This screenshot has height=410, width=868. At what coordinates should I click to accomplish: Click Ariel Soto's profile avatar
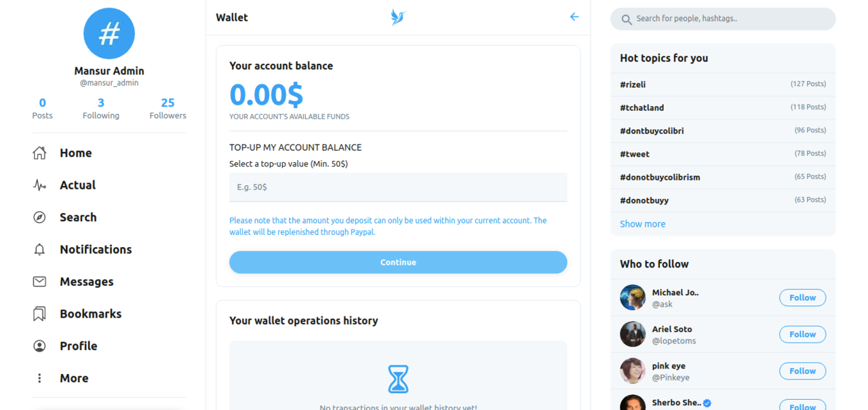coord(633,334)
